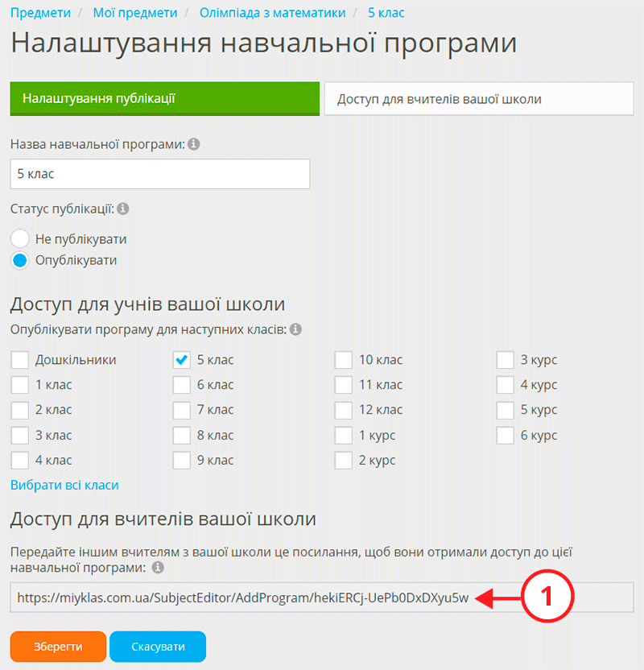Uncheck the '5 клас' checkbox
The image size is (644, 670).
pyautogui.click(x=182, y=359)
